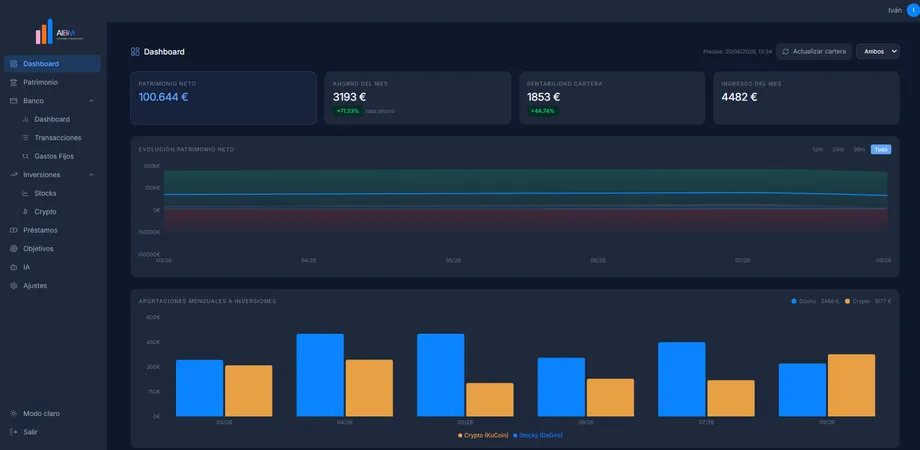
Task: Click the Crypto bitcoin icon
Action: click(25, 212)
